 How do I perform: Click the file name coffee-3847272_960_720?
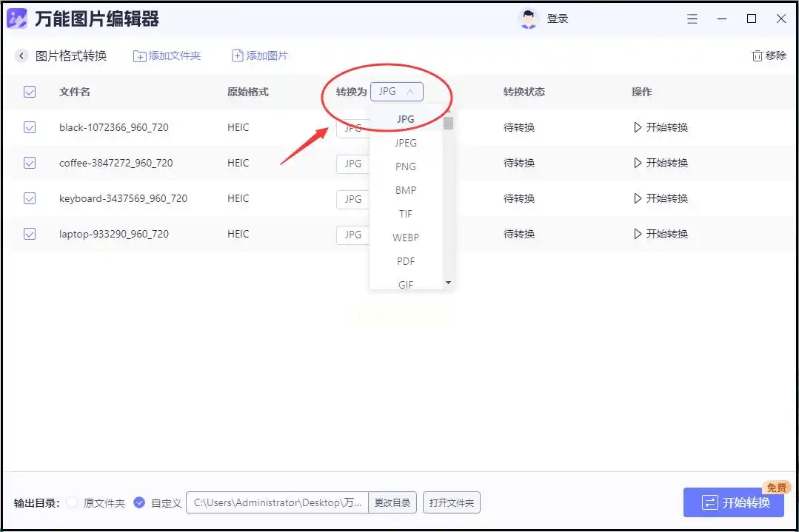point(116,163)
